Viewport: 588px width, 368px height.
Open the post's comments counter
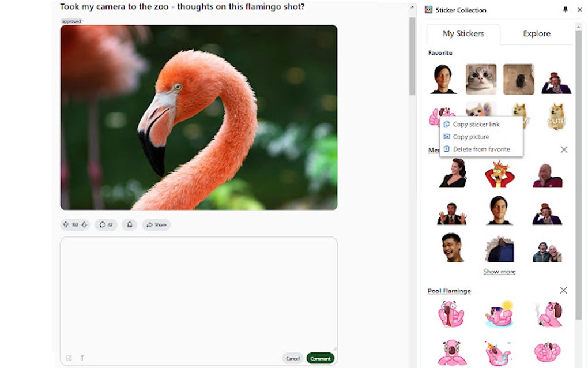click(x=105, y=225)
